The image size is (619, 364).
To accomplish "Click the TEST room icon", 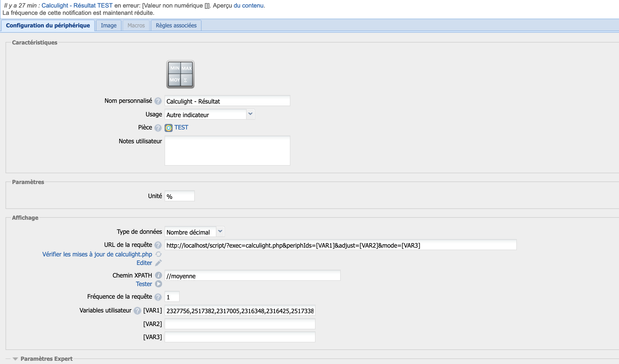I will point(169,128).
